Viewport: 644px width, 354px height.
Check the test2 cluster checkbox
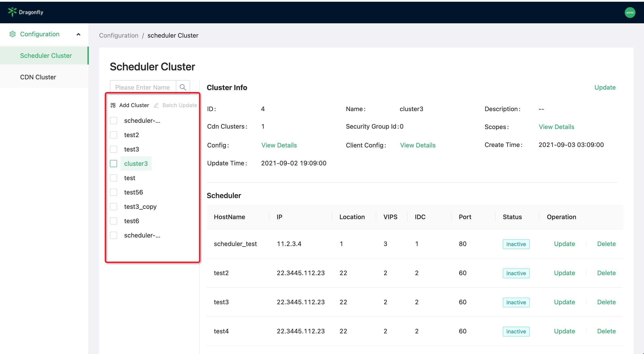(x=113, y=135)
